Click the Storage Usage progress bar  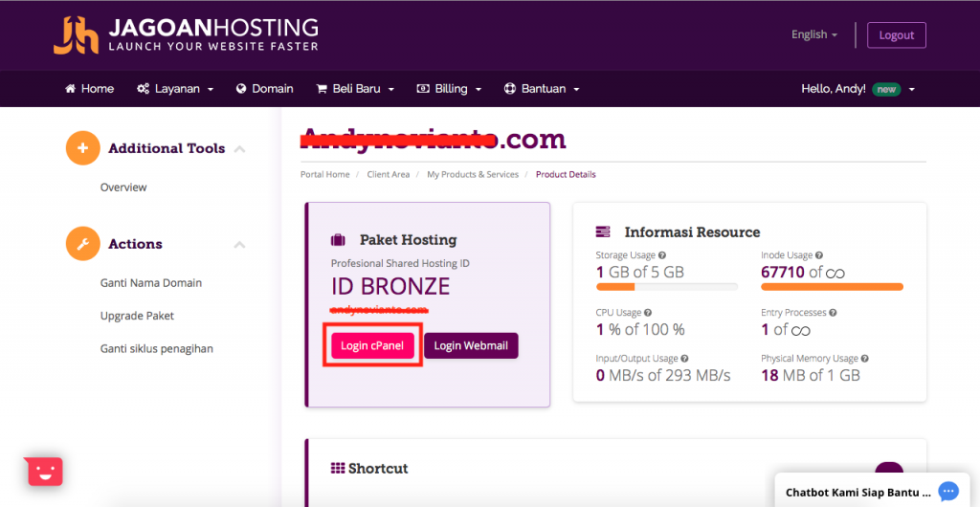click(x=667, y=287)
